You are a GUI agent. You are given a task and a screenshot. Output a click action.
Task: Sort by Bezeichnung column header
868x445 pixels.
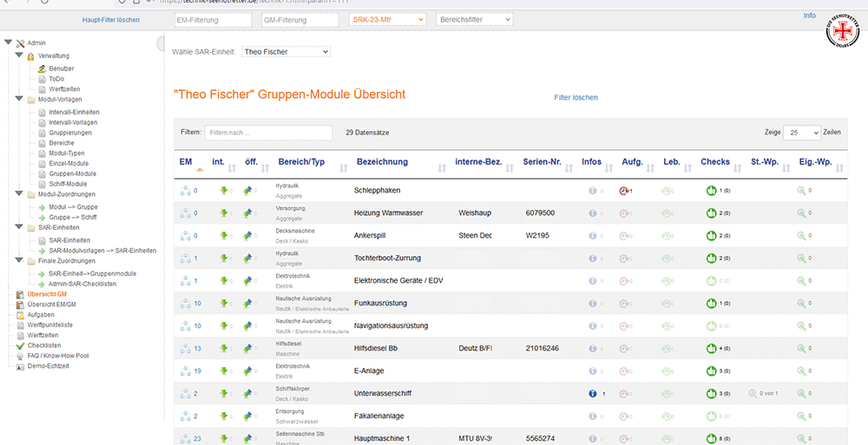pyautogui.click(x=382, y=161)
